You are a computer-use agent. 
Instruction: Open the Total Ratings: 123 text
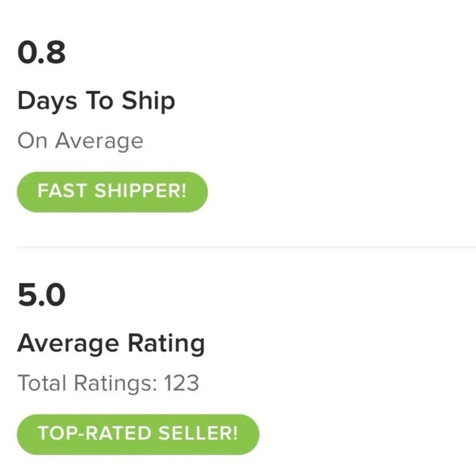[108, 383]
